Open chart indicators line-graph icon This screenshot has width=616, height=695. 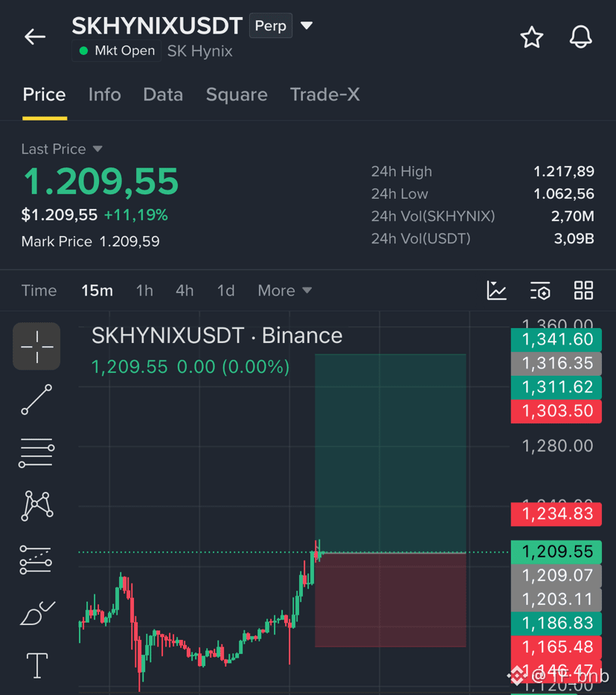pyautogui.click(x=496, y=290)
